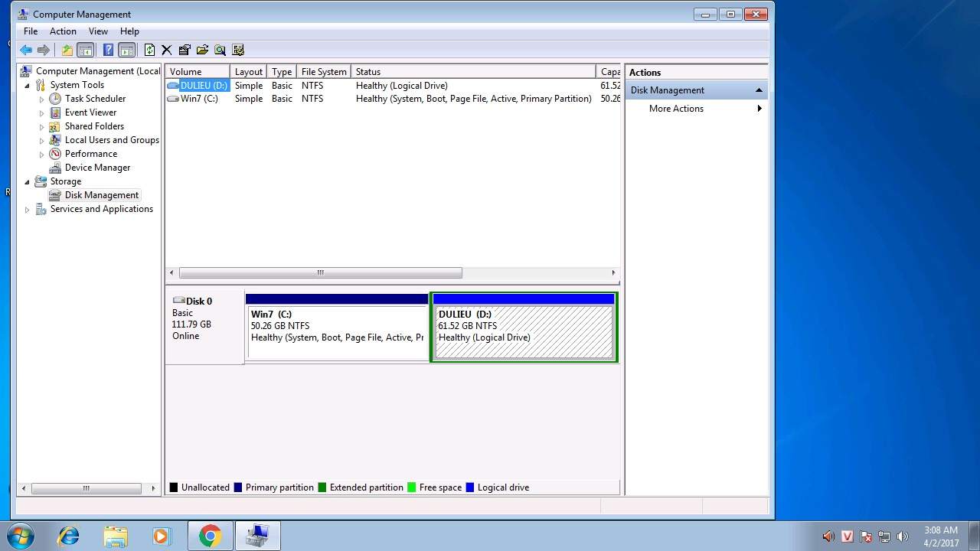The width and height of the screenshot is (980, 551).
Task: Toggle Show/Hide Console Tree button
Action: tap(86, 50)
